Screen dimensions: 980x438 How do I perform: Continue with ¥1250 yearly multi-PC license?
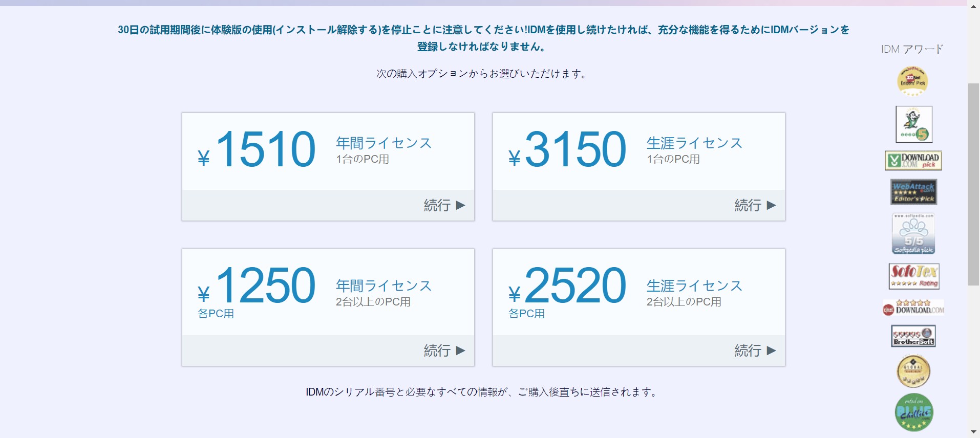pos(444,351)
